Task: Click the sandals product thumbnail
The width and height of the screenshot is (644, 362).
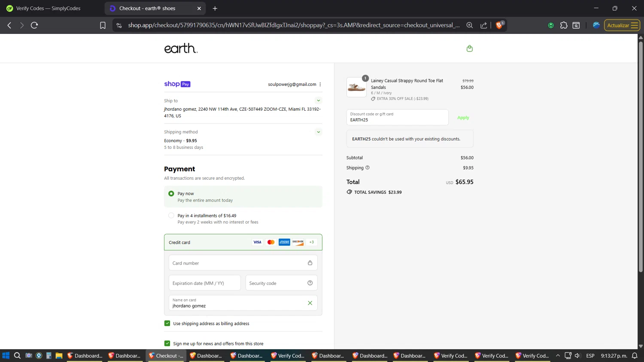Action: click(357, 87)
